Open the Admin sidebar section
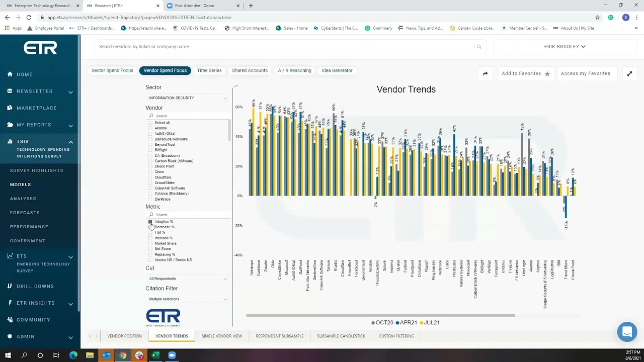644x362 pixels. (x=25, y=336)
